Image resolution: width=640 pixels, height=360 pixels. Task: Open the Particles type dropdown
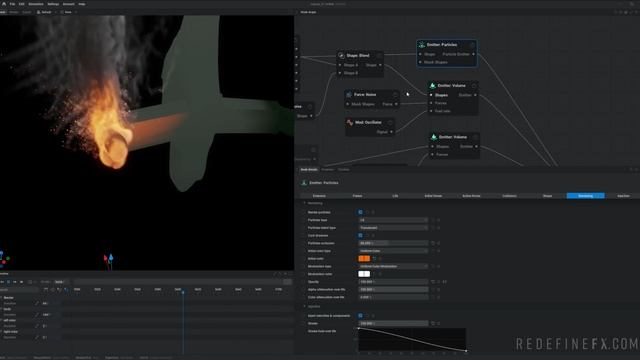393,220
